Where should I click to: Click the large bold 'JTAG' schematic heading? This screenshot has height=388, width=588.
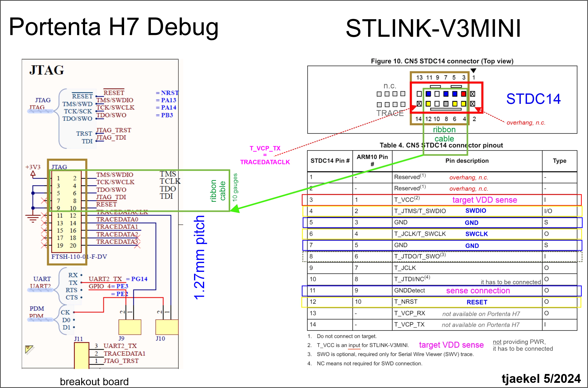[47, 70]
